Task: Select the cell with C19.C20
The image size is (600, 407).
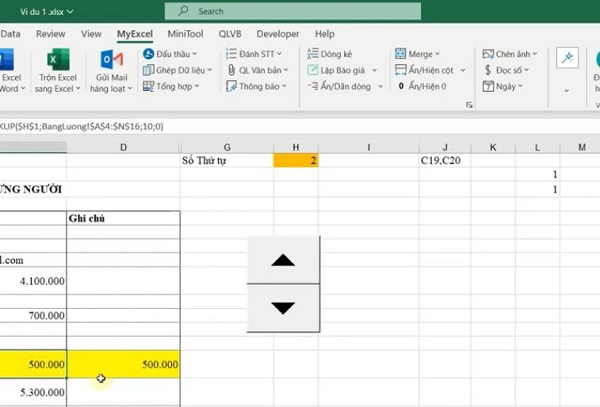Action: point(445,160)
